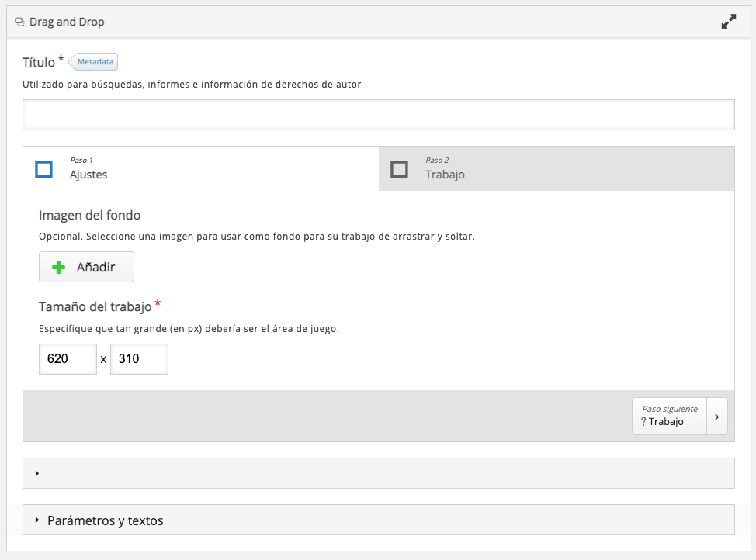The height and width of the screenshot is (560, 756).
Task: Expand the unlabeled collapsed section
Action: click(379, 473)
